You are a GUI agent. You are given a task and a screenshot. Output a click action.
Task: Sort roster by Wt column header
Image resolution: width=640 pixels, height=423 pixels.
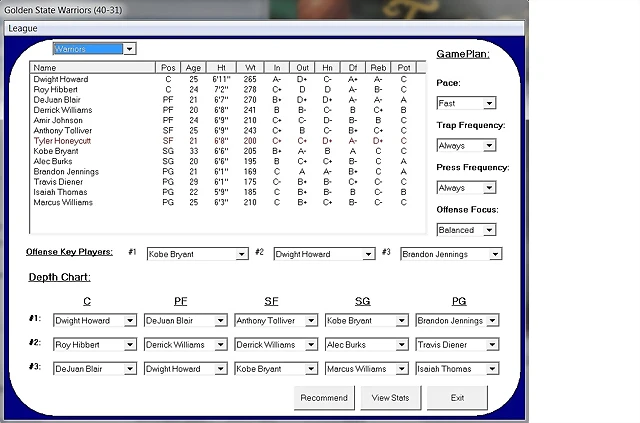coord(250,68)
